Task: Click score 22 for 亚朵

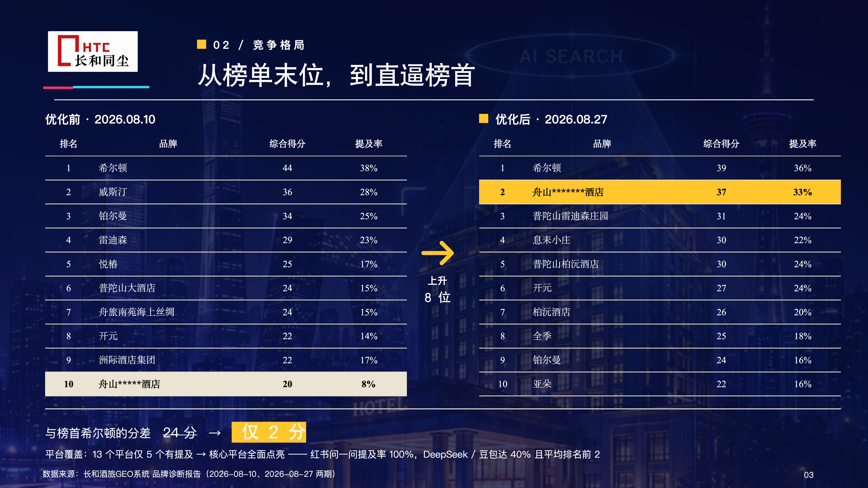Action: pyautogui.click(x=721, y=384)
